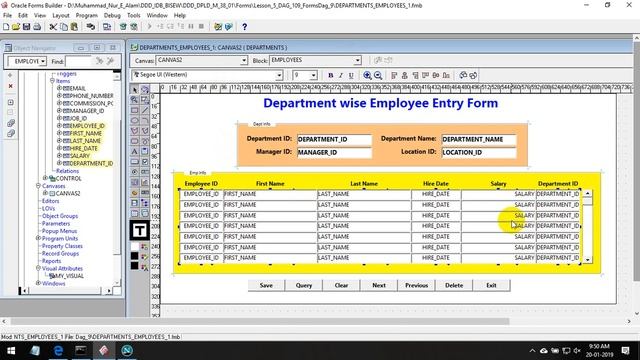Click the white fill color swatch
The width and height of the screenshot is (640, 360).
135,247
